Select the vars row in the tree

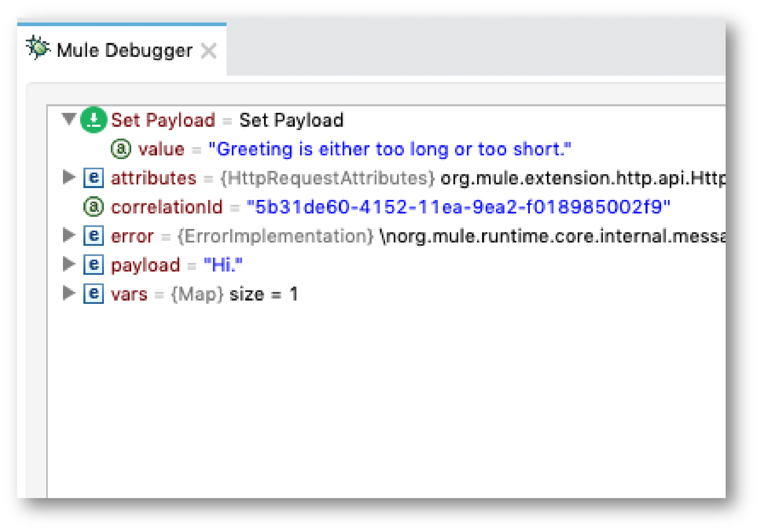(x=129, y=294)
